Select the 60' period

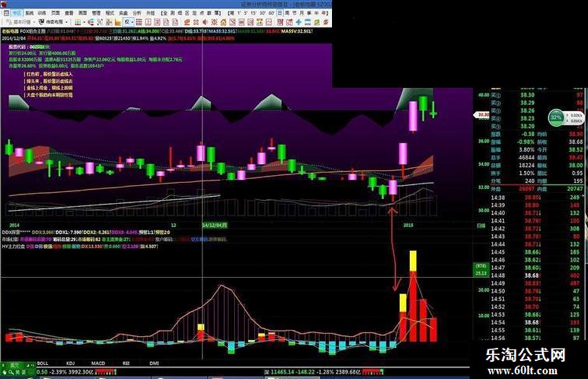pyautogui.click(x=271, y=13)
